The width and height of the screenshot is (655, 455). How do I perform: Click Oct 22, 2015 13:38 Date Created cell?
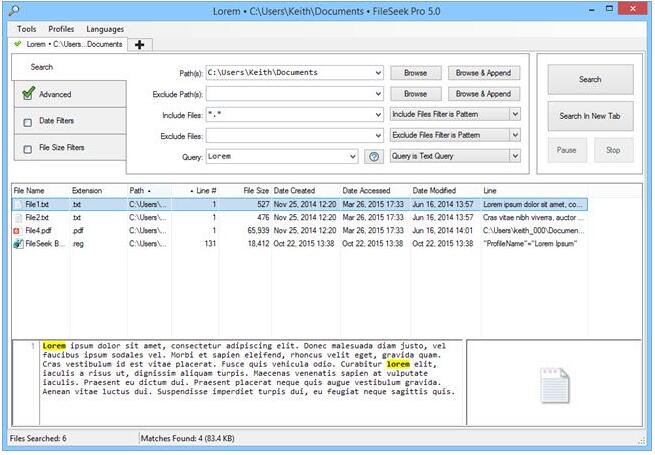(x=304, y=244)
